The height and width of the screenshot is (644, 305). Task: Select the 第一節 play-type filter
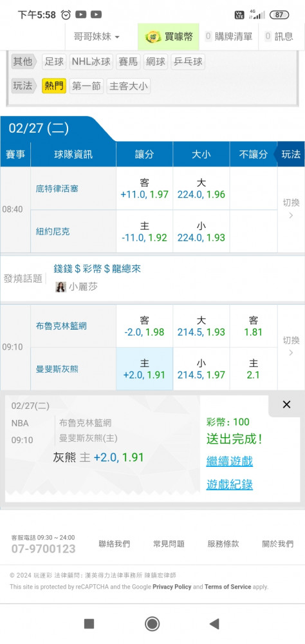[86, 86]
